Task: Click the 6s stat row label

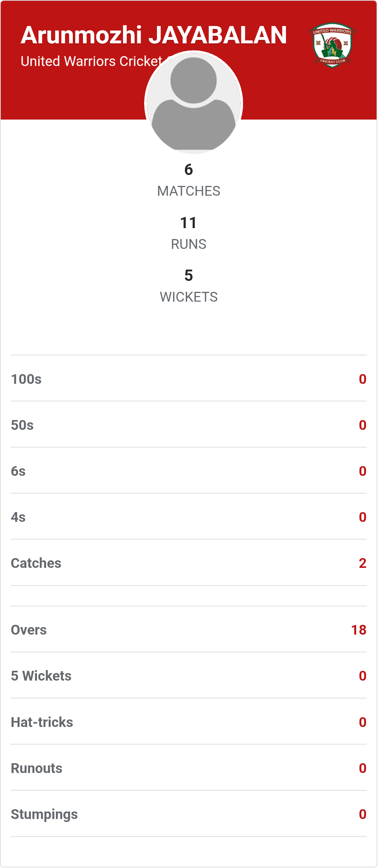Action: point(18,471)
